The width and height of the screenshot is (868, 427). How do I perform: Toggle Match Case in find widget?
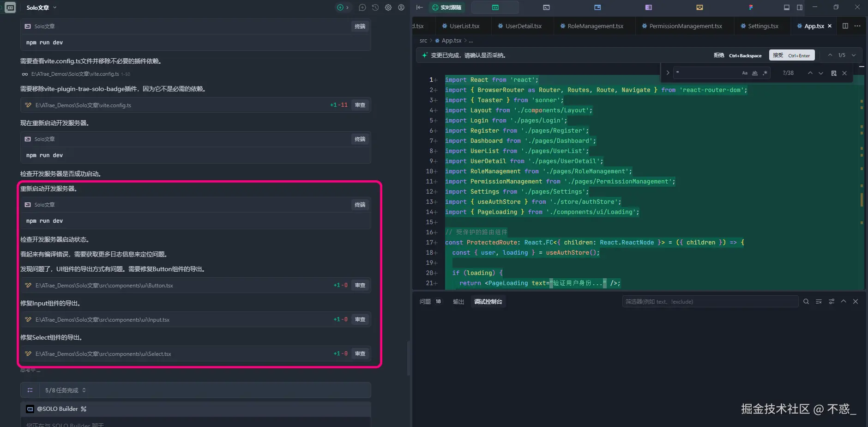coord(745,73)
